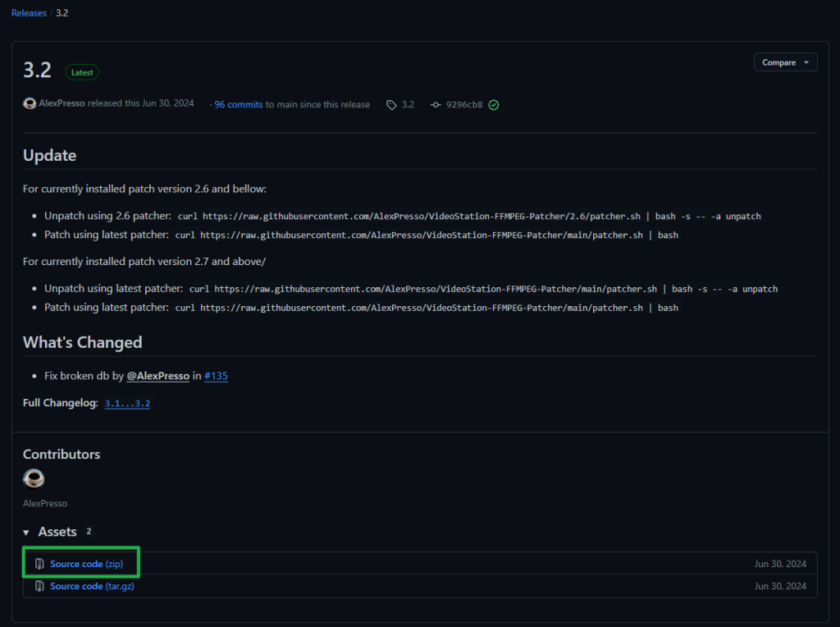Screen dimensions: 840x627
Task: Click the green Latest badge
Action: tap(82, 72)
